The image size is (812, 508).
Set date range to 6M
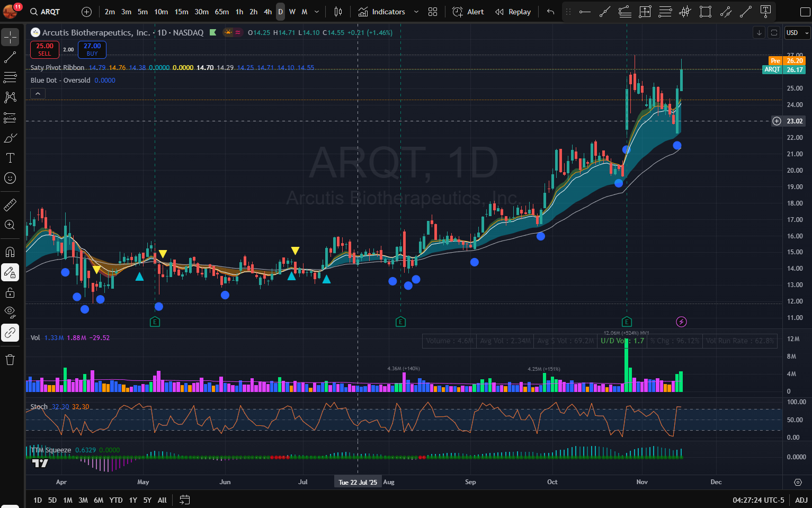[x=99, y=500]
